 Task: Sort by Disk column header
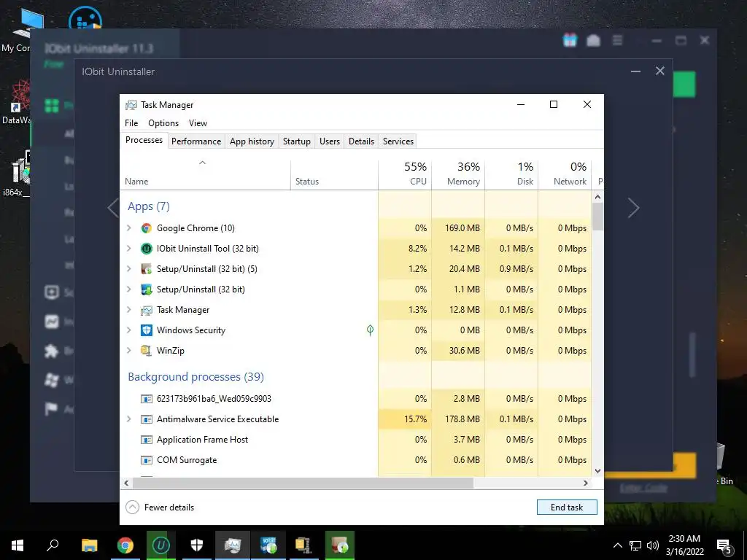coord(511,174)
